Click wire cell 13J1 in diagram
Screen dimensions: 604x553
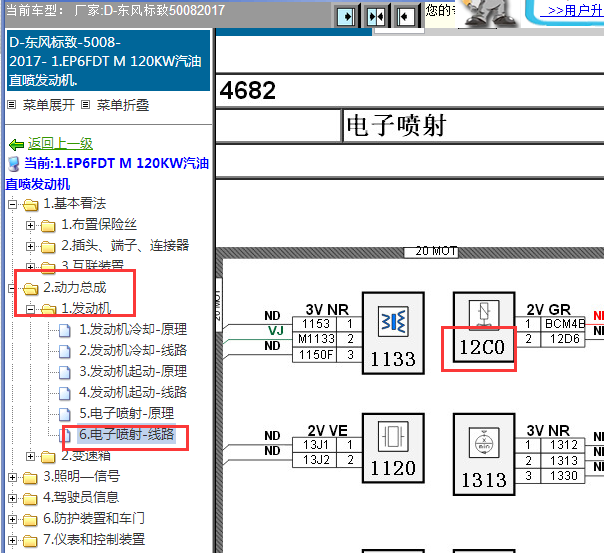[316, 445]
